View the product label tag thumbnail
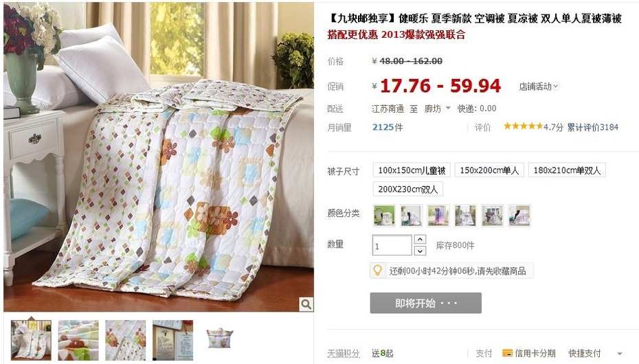This screenshot has width=639, height=364. tap(172, 341)
